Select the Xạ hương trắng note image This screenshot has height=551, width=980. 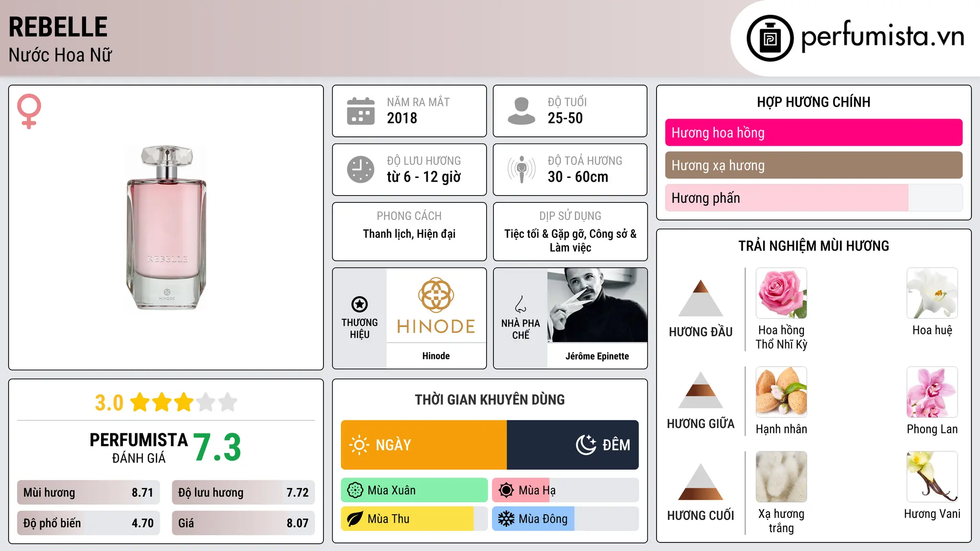point(781,477)
